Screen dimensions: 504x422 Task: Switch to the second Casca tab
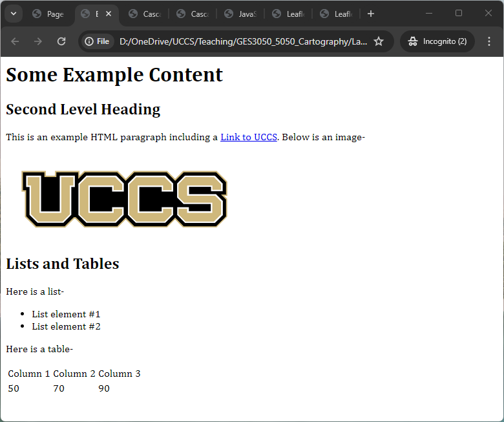pyautogui.click(x=193, y=14)
